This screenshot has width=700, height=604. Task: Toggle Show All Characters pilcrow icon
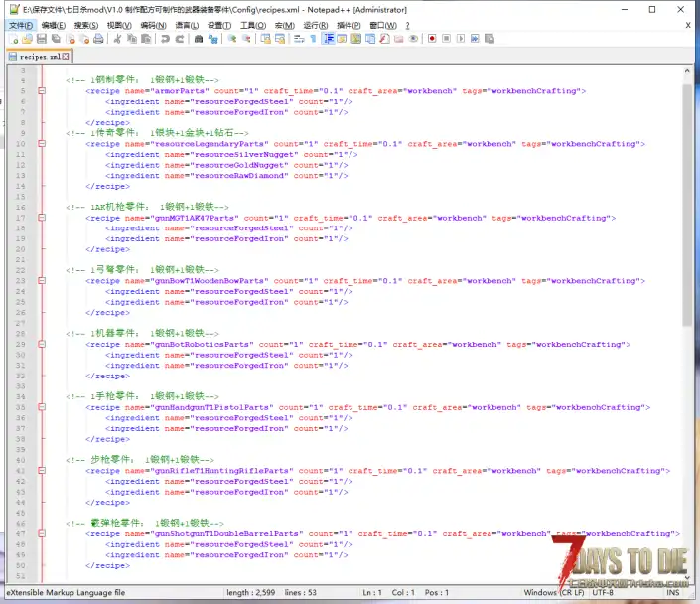pyautogui.click(x=314, y=39)
